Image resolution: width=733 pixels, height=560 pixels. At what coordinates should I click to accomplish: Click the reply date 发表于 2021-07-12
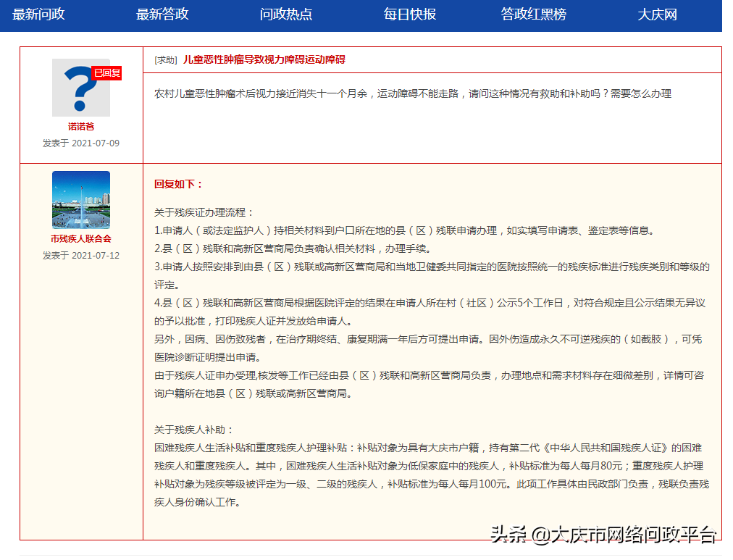(x=80, y=256)
